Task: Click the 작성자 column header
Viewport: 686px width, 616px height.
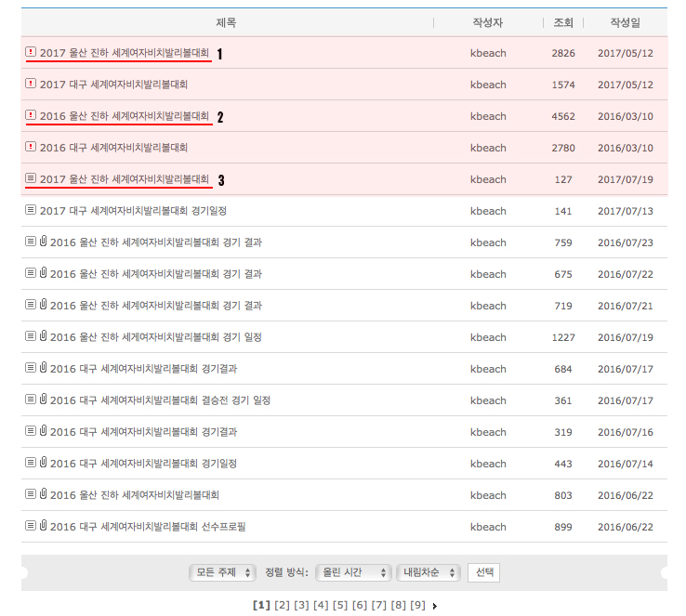Action: (x=488, y=22)
